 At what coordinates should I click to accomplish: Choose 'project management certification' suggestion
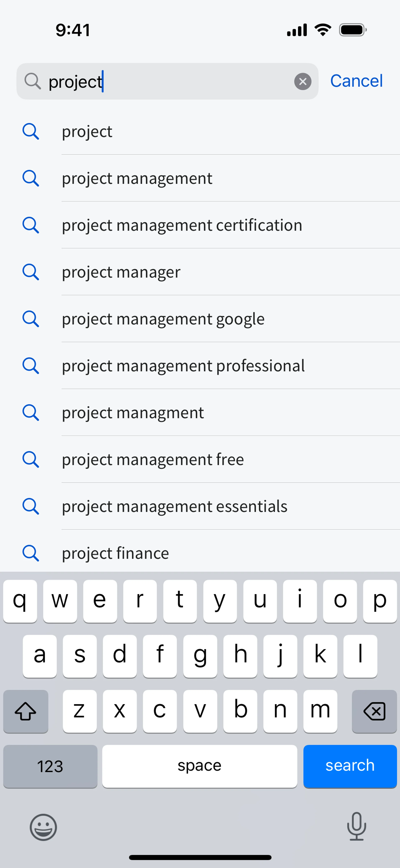(x=182, y=225)
